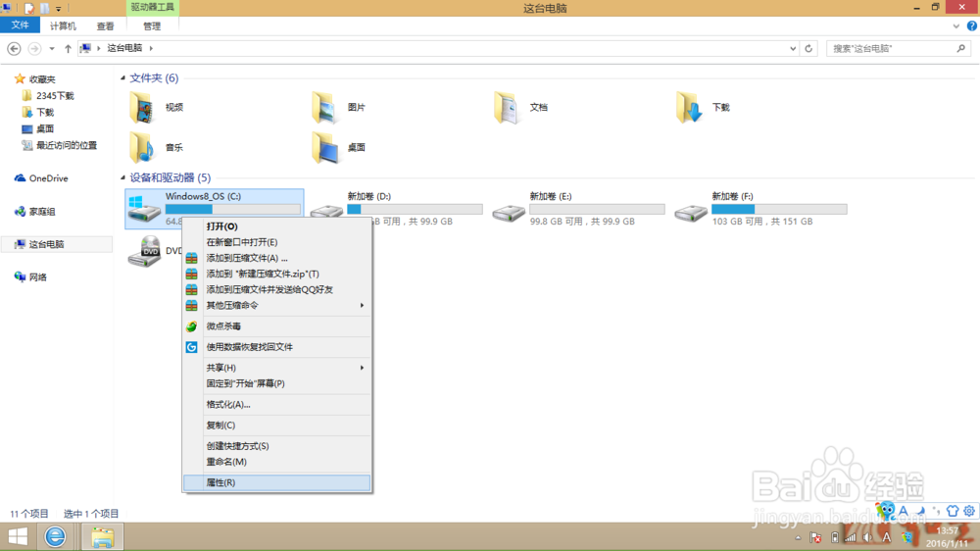Select 创建快捷方式(S) entry
980x551 pixels.
[277, 446]
